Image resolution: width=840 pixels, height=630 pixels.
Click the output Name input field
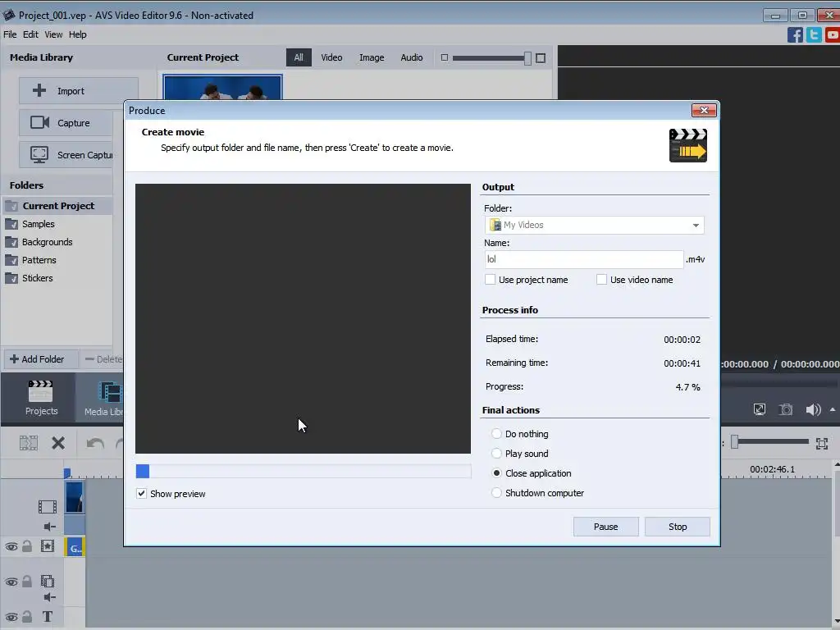coord(583,259)
